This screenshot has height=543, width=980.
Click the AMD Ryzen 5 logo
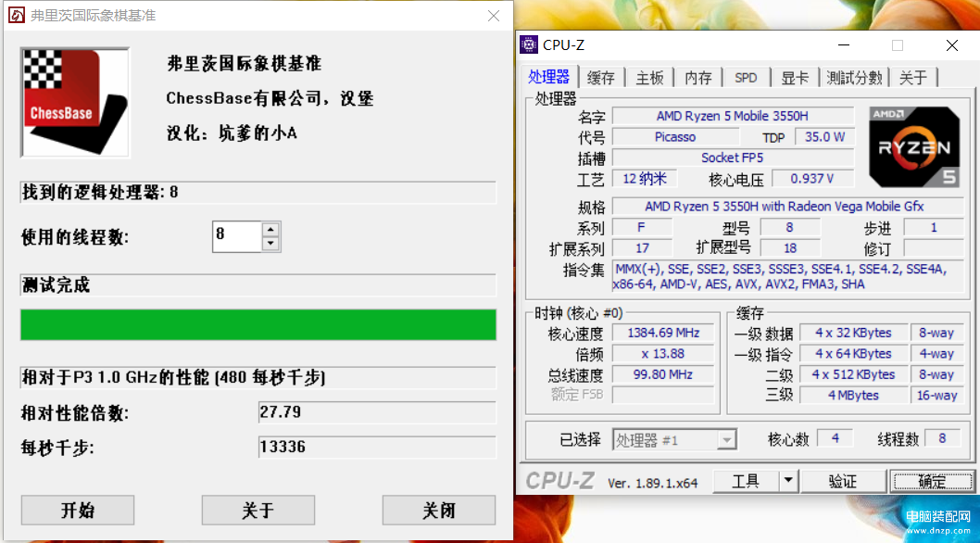coord(914,147)
